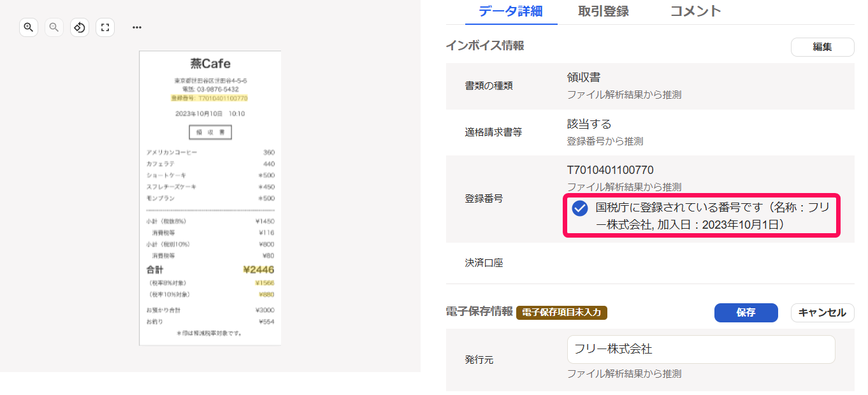Click the 電子保存項目未入力 badge
Screen dimensions: 868x395
point(561,312)
